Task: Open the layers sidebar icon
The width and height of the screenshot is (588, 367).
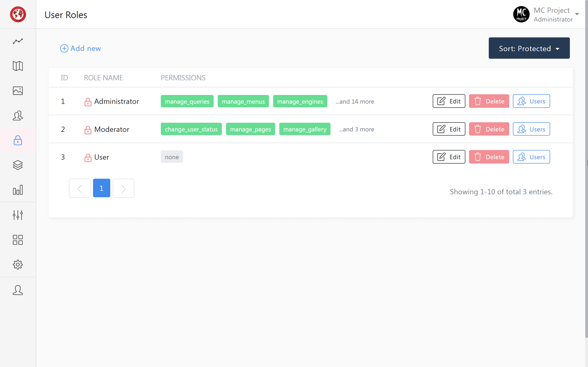Action: (x=18, y=165)
